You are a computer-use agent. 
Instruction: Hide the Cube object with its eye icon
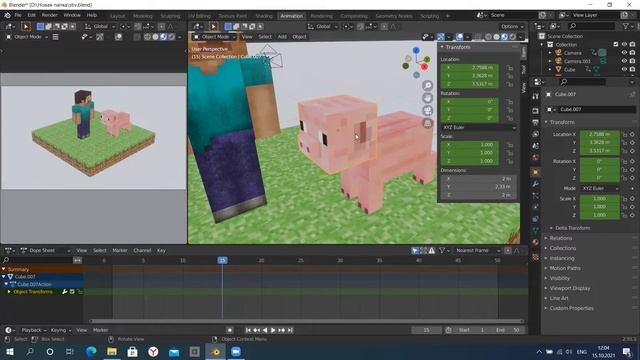(624, 70)
